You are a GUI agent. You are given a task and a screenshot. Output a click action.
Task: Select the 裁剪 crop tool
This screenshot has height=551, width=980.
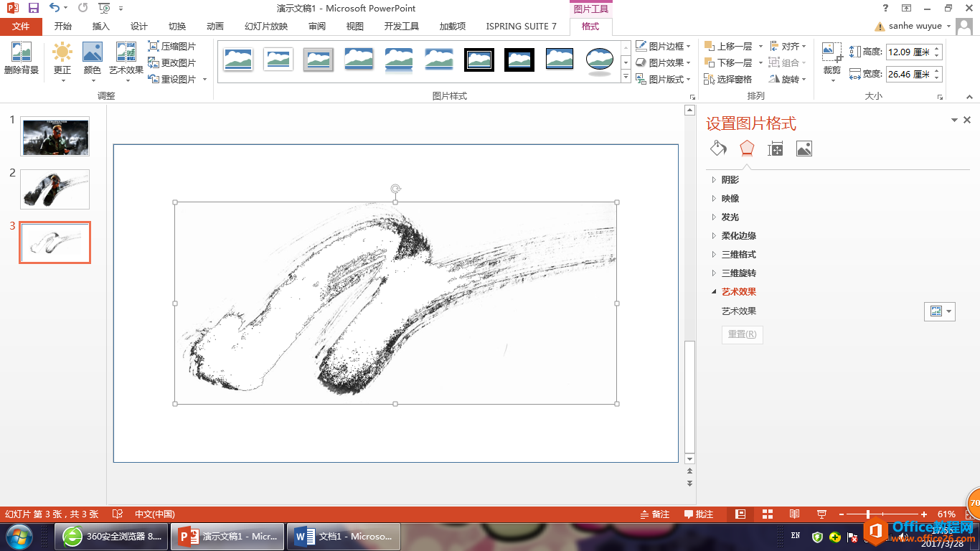pyautogui.click(x=831, y=53)
